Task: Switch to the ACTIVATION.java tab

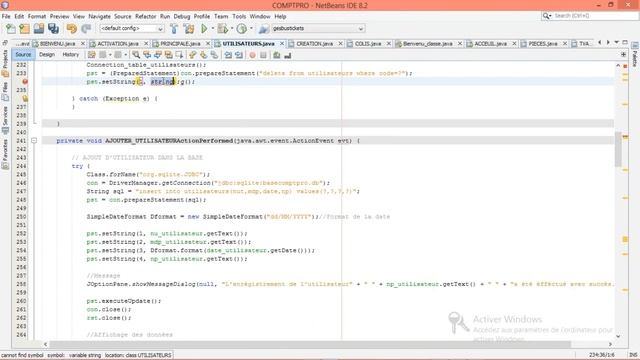Action: pyautogui.click(x=118, y=43)
